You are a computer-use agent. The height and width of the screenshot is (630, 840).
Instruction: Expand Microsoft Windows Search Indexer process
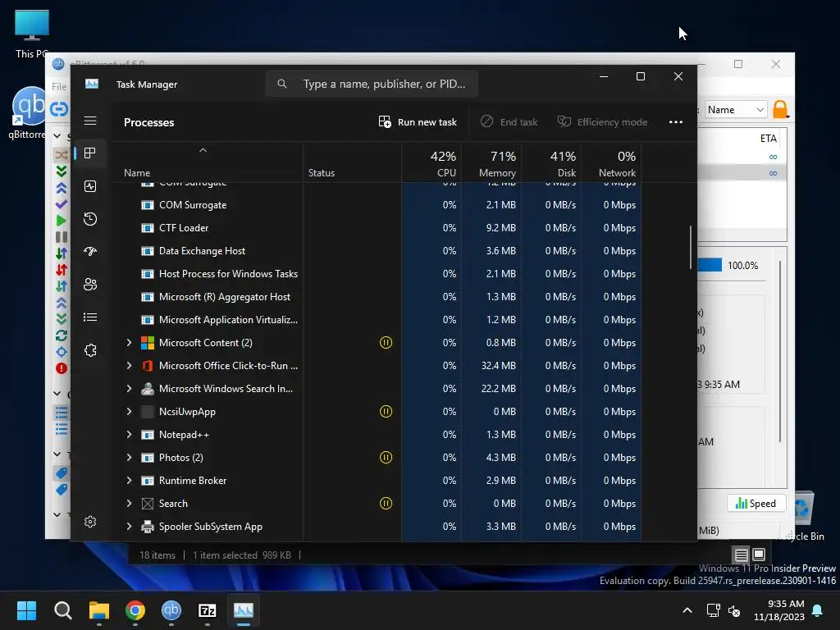point(129,388)
